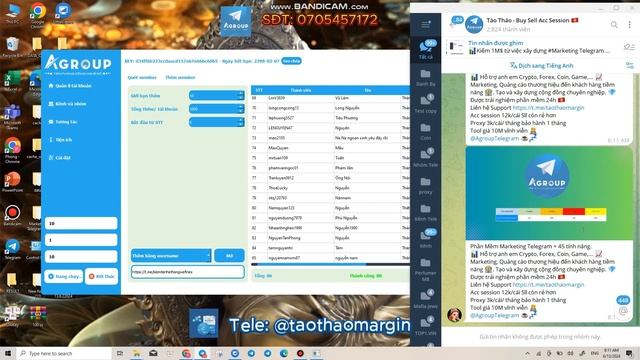The width and height of the screenshot is (640, 360).
Task: Click the @ mentions button in the chat
Action: (623, 311)
